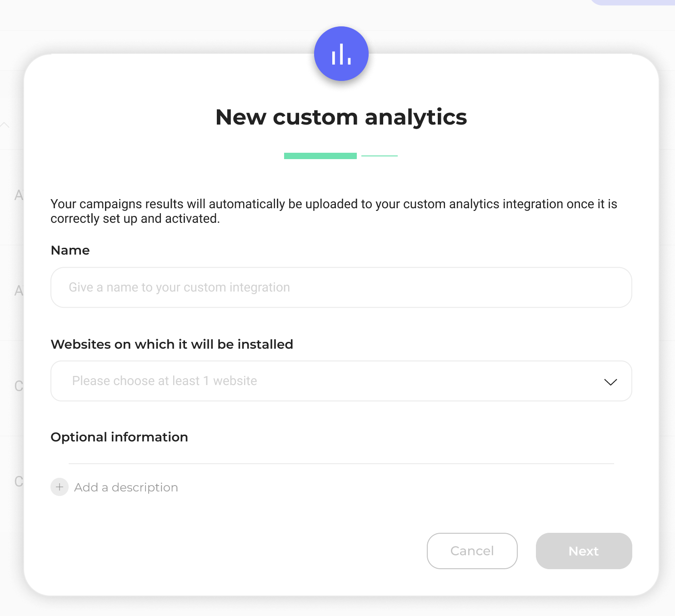Focus the custom integration Name input field
The width and height of the screenshot is (675, 616).
tap(341, 287)
